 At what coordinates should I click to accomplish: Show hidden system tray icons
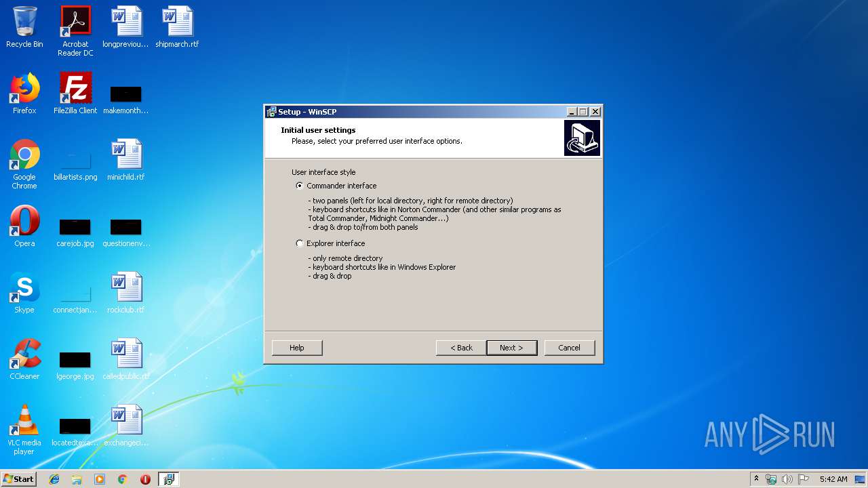click(x=757, y=479)
